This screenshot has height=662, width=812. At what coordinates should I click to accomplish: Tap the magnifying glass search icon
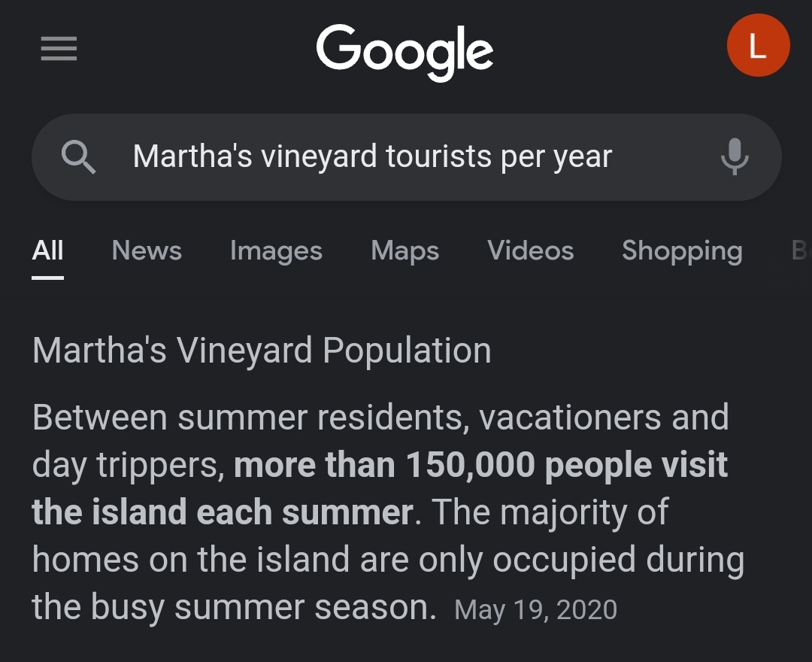click(x=78, y=157)
